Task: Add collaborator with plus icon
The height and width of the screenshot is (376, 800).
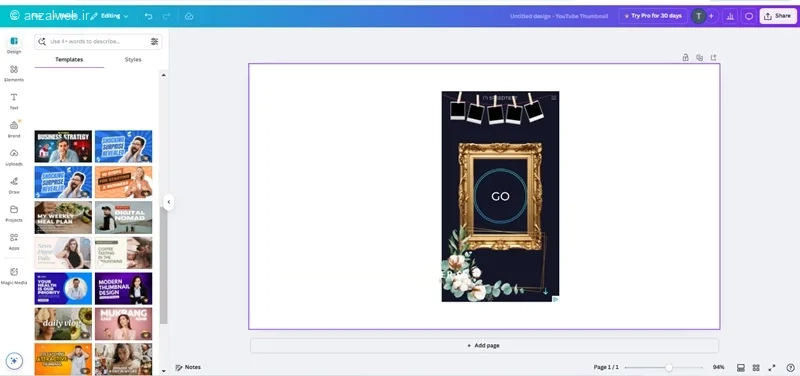Action: pos(711,16)
